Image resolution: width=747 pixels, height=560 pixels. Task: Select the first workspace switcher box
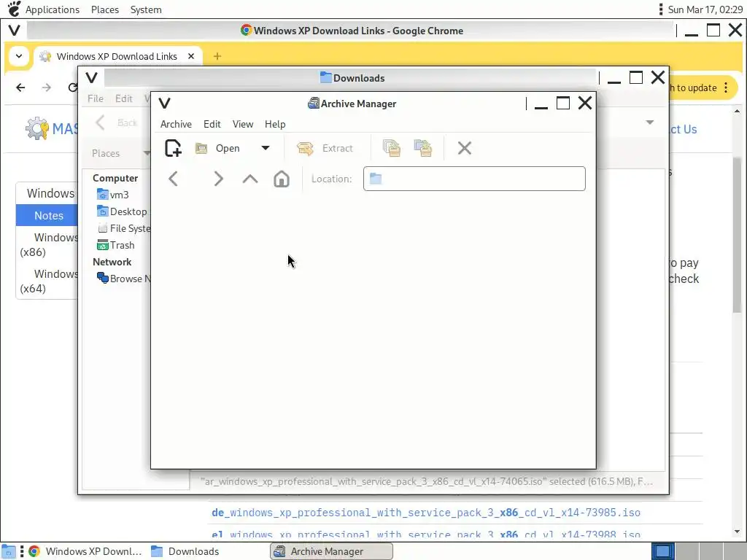(662, 551)
